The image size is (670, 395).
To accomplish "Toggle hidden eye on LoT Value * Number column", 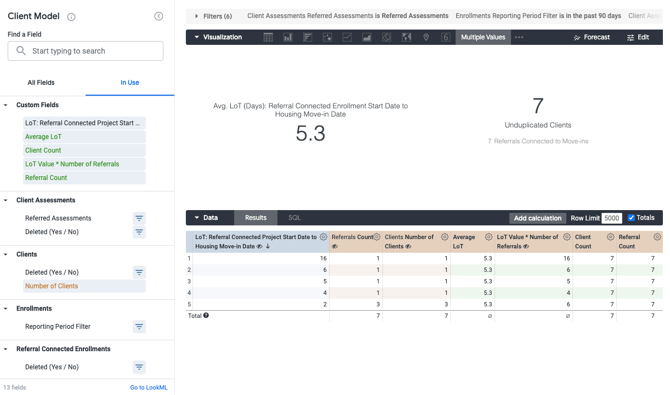I will pyautogui.click(x=526, y=247).
